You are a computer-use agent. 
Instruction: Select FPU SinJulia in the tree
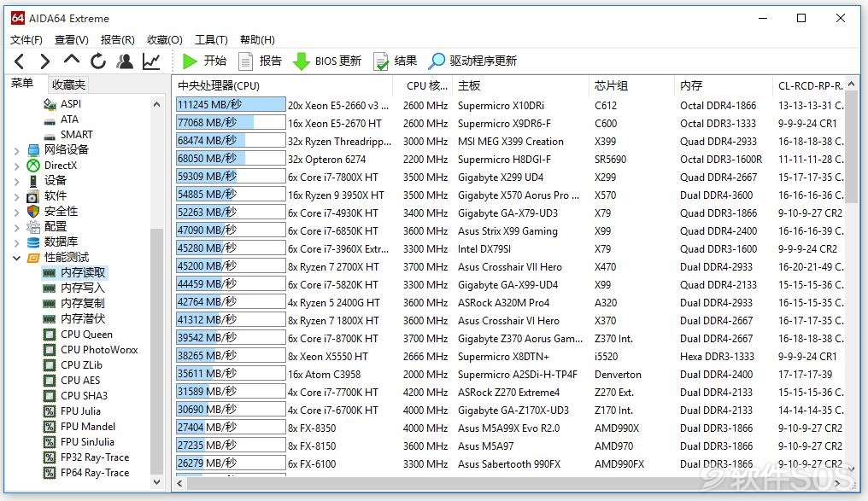click(x=87, y=442)
